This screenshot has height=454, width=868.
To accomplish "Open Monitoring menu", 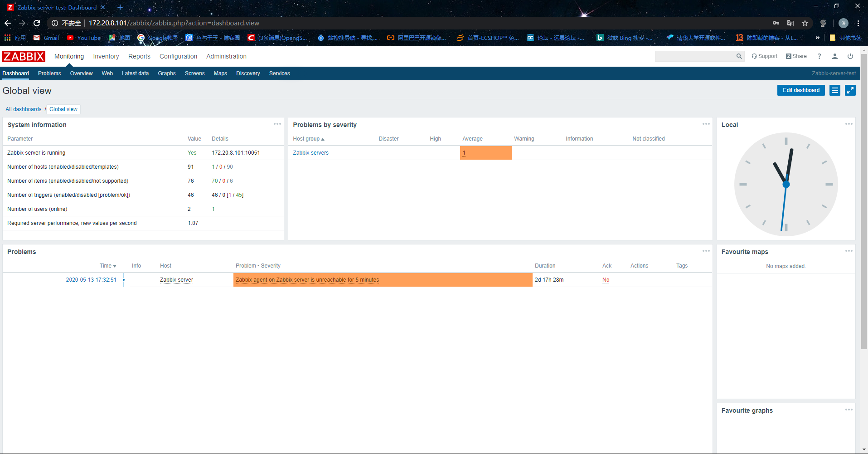I will [x=69, y=56].
